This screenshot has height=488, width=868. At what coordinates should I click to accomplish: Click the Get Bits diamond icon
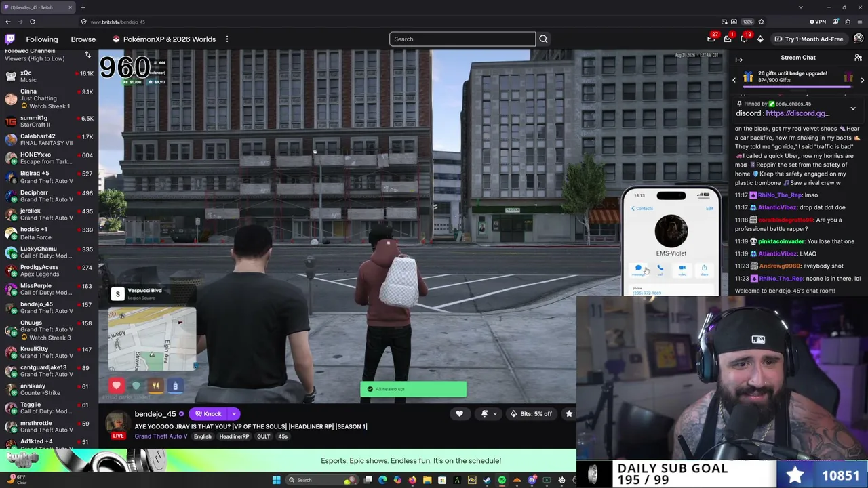tap(760, 39)
